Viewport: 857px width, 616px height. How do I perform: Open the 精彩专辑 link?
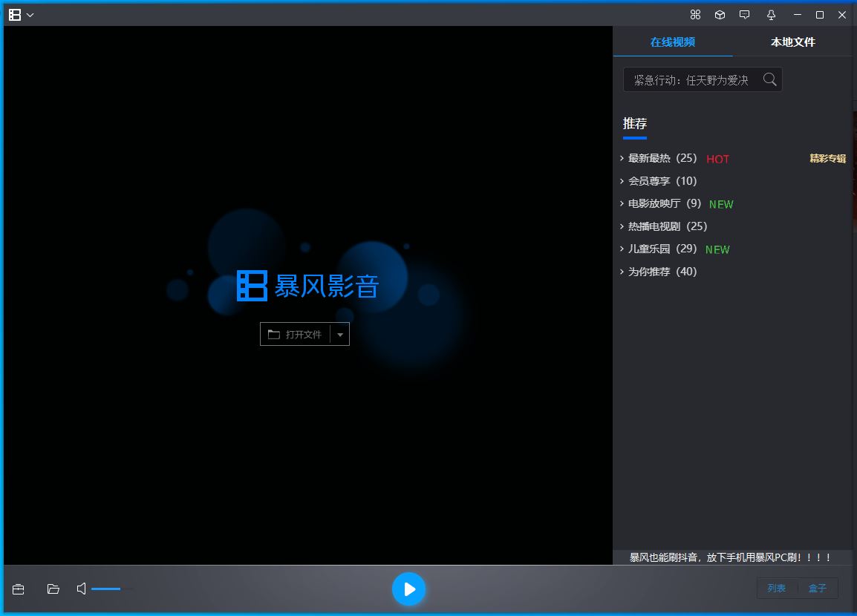click(827, 158)
